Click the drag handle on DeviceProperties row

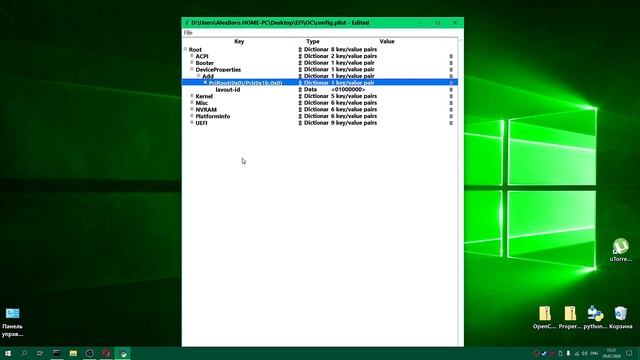(x=451, y=69)
